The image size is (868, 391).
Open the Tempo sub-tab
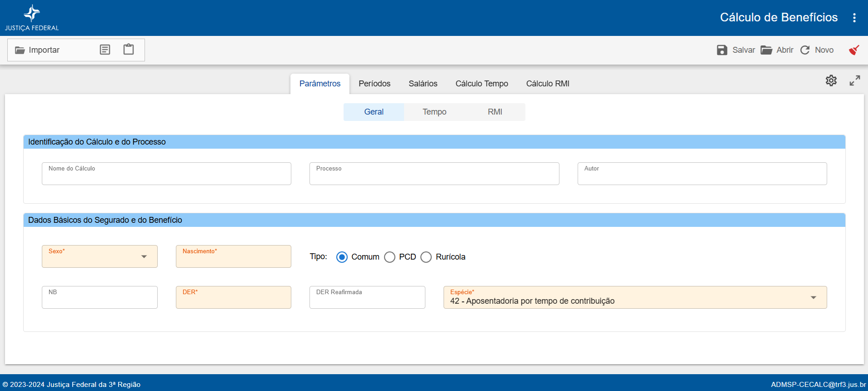tap(434, 112)
